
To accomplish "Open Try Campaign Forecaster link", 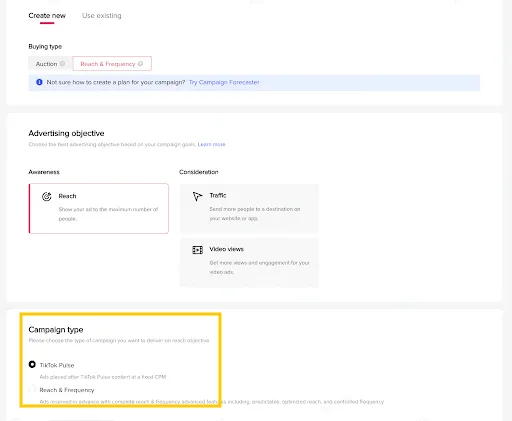I will tap(224, 82).
